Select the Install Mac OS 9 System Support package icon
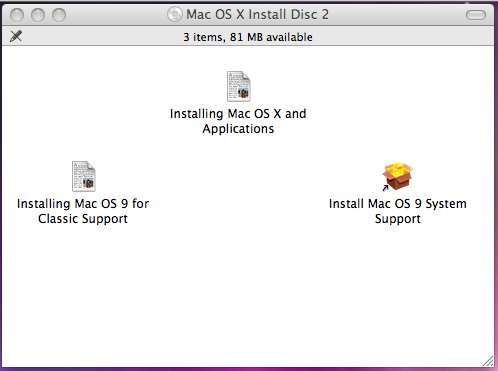 point(397,176)
